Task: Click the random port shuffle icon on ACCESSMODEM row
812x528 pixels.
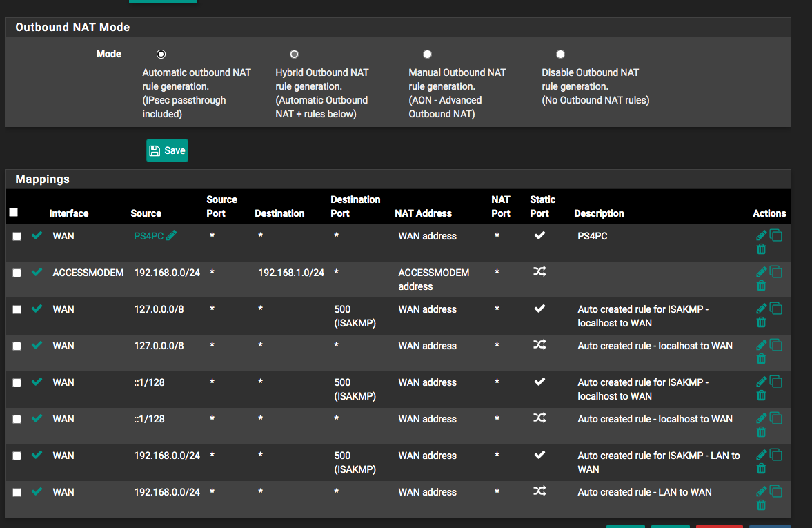Action: point(539,271)
